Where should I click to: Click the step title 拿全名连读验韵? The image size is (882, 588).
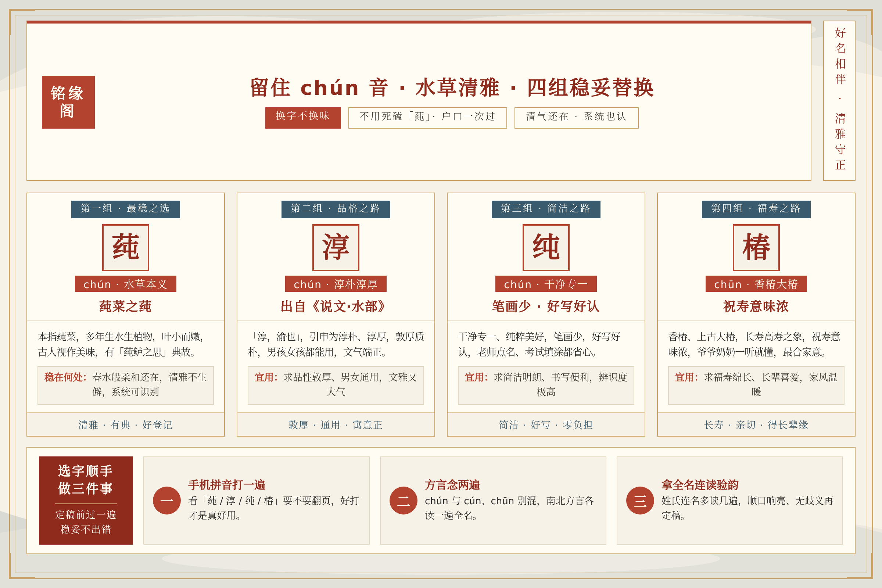(700, 485)
